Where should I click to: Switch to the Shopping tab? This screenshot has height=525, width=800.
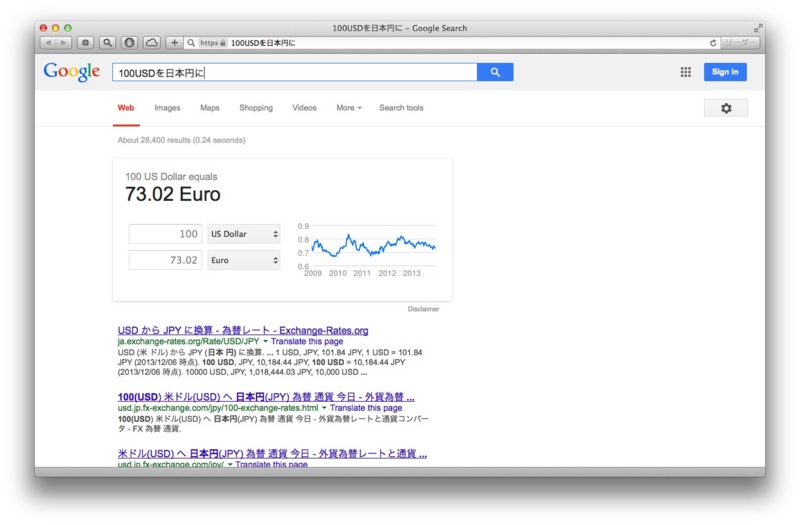pyautogui.click(x=256, y=108)
